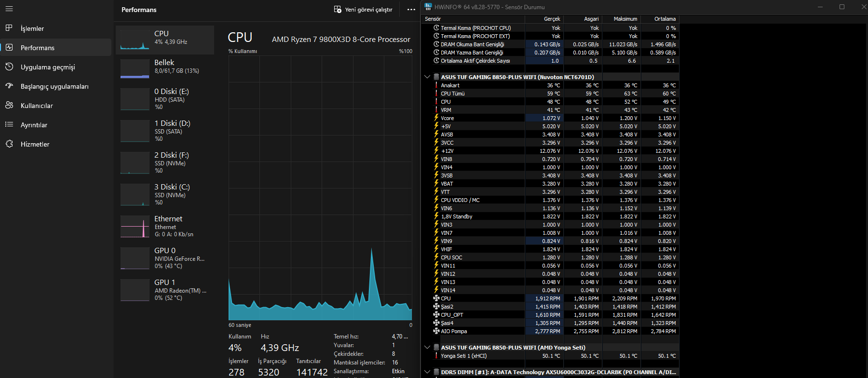
Task: Click the lightning bolt icon beside VBAT
Action: tap(436, 184)
